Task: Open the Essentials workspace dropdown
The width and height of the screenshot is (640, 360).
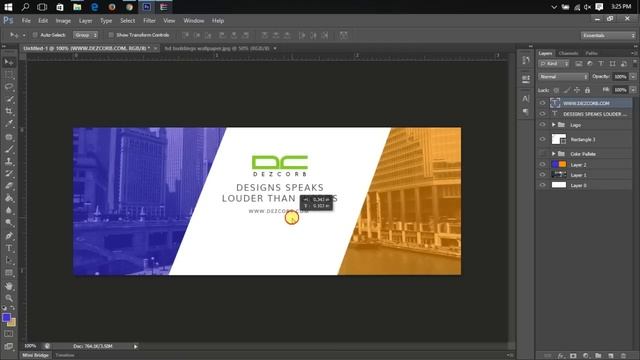Action: click(609, 36)
